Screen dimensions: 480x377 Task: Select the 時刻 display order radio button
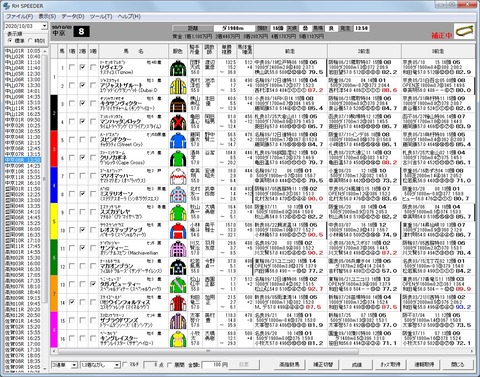[x=30, y=41]
